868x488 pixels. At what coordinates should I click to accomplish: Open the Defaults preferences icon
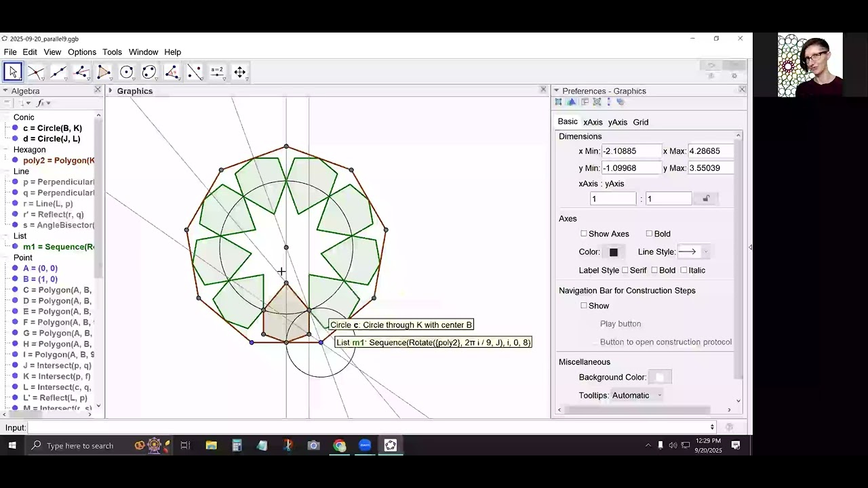click(x=597, y=102)
